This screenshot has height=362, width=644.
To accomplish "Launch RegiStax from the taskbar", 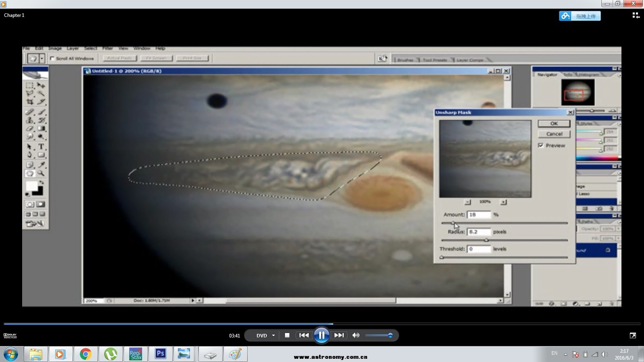I will click(135, 354).
